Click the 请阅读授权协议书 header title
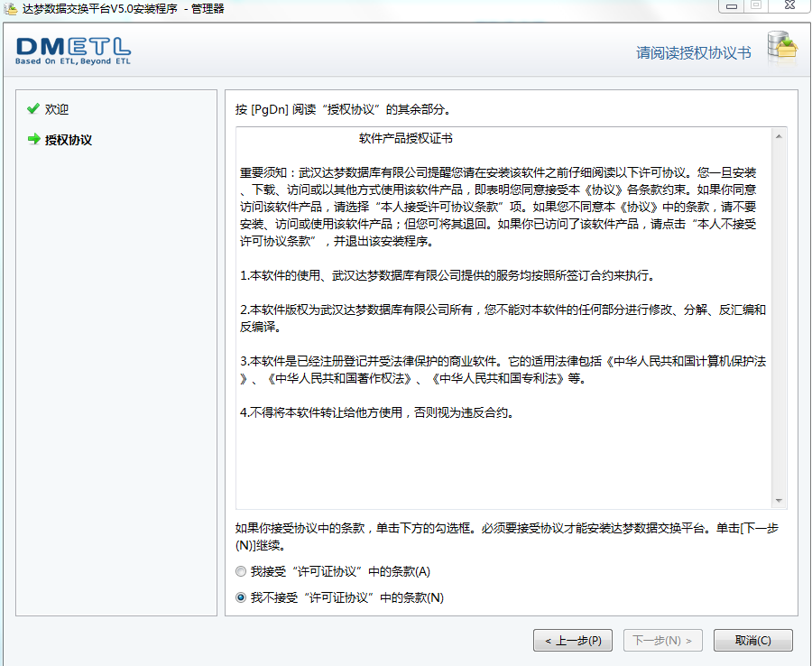Viewport: 812px width, 666px height. pos(694,53)
